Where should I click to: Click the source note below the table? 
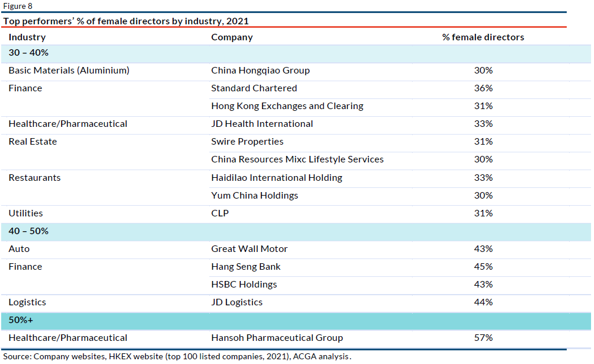click(x=177, y=357)
